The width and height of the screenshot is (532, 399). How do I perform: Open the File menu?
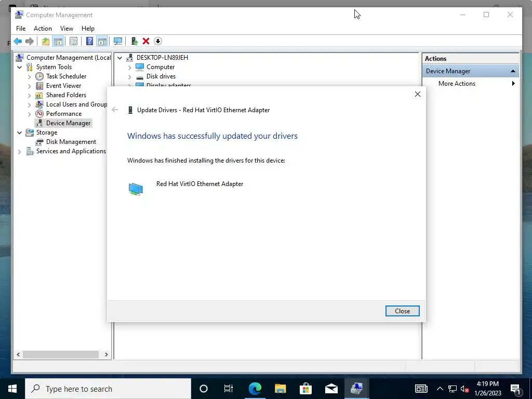click(21, 29)
